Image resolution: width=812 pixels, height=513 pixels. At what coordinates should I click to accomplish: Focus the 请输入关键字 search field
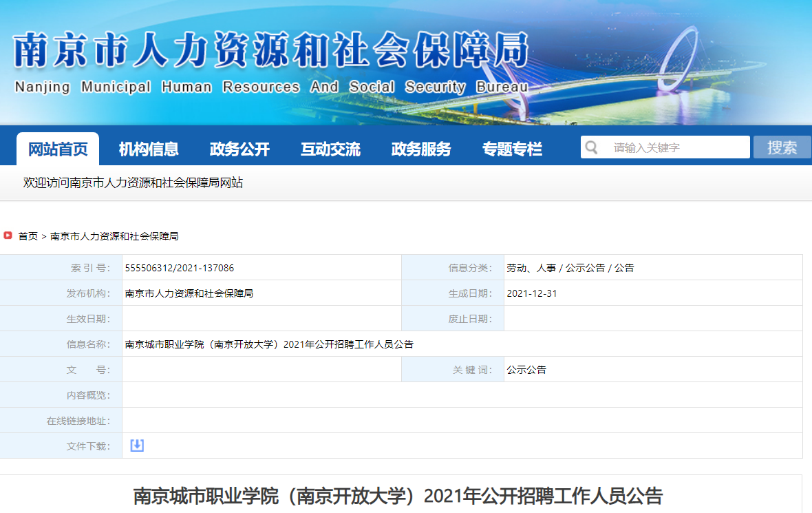665,147
